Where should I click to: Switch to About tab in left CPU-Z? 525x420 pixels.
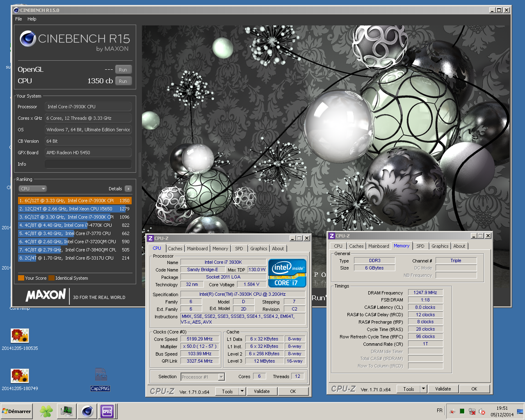(278, 249)
